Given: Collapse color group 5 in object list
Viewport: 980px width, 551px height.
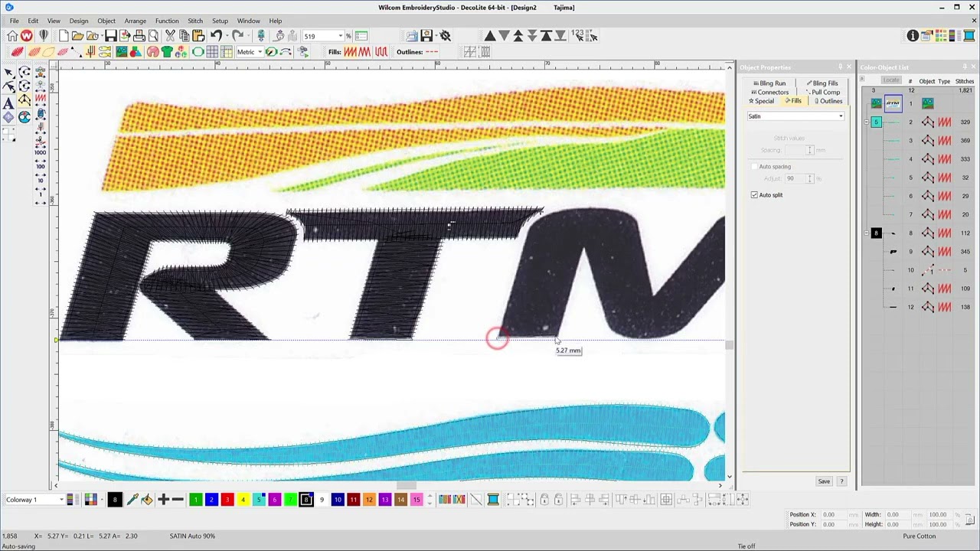Looking at the screenshot, I should click(866, 122).
